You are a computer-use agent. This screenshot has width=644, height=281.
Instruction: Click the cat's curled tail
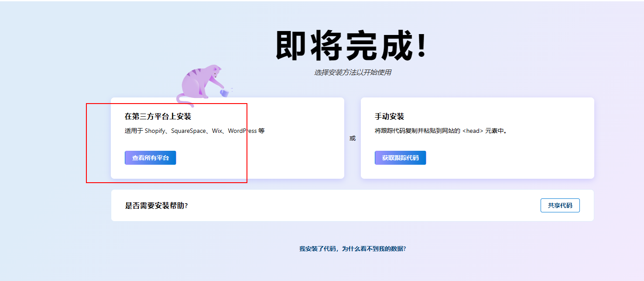coord(184,101)
